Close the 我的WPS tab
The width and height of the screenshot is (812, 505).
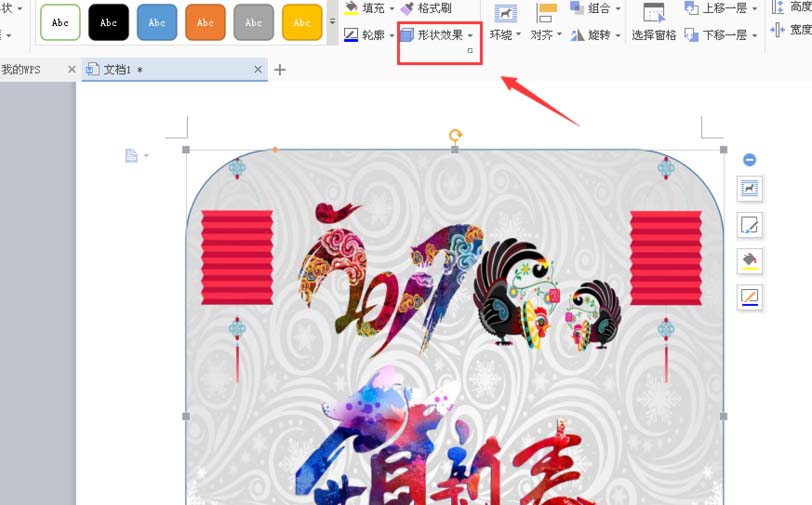(x=72, y=69)
